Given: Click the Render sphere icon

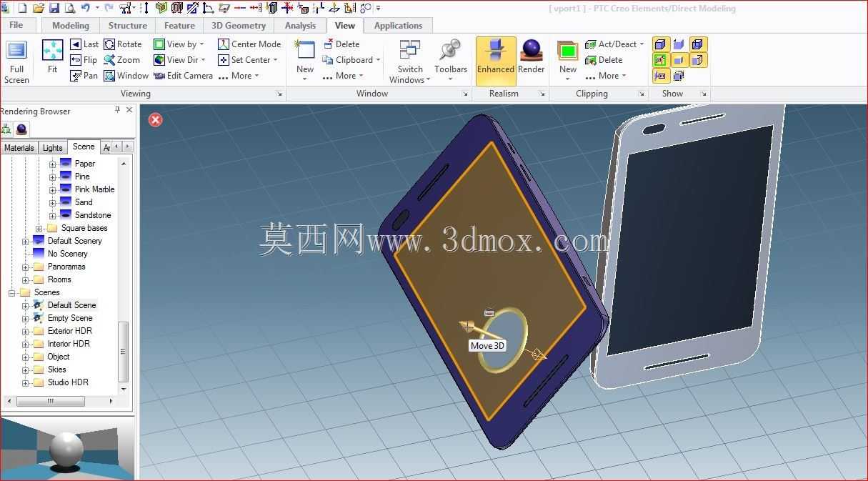Looking at the screenshot, I should click(x=532, y=50).
